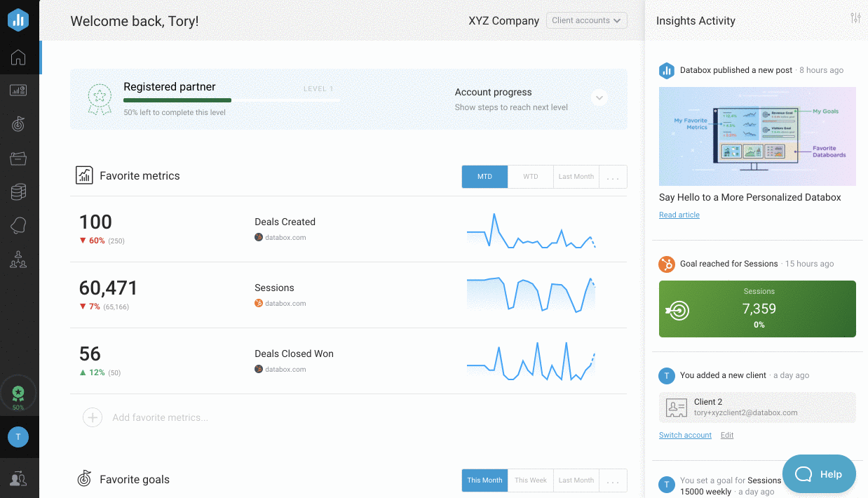Open the Sessions sparkline chart

tap(531, 295)
